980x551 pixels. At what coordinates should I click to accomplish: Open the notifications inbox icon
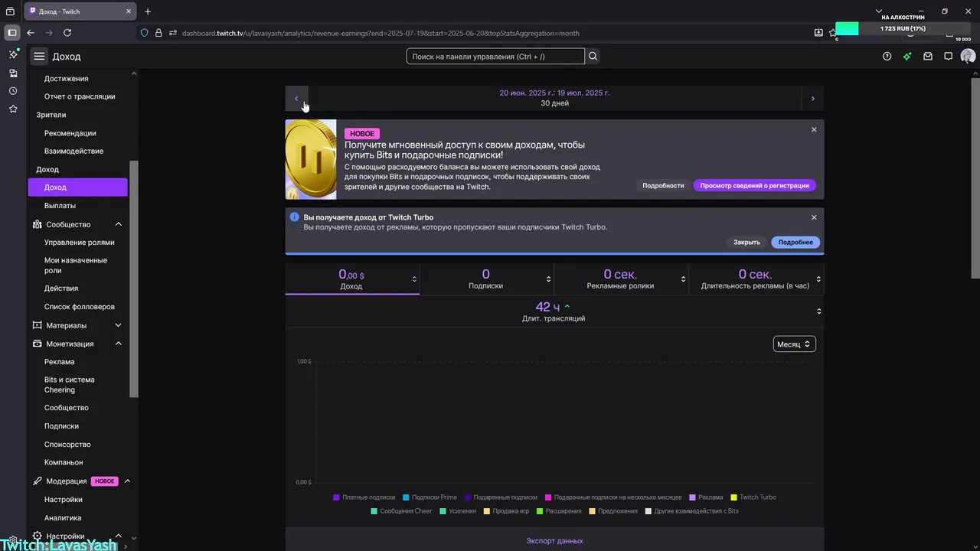[928, 56]
